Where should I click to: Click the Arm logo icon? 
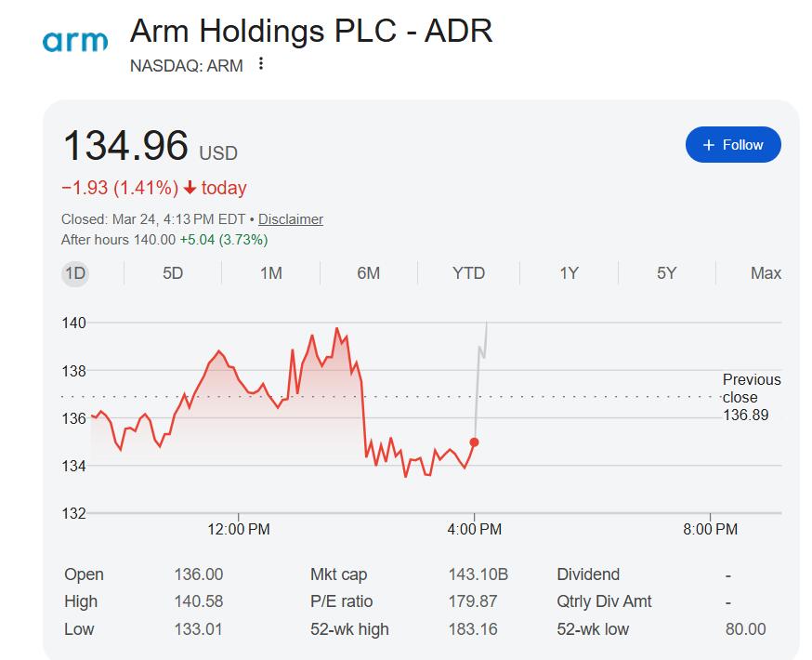pos(75,41)
